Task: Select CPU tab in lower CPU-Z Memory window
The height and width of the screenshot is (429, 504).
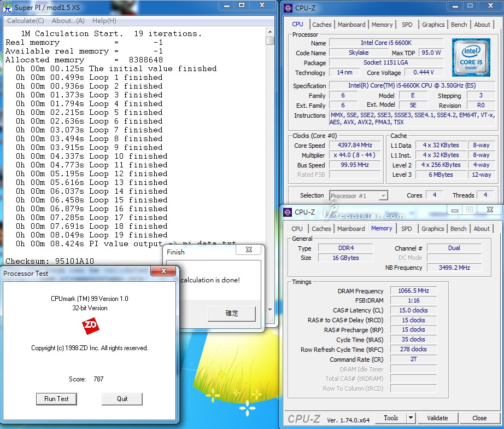Action: point(297,229)
